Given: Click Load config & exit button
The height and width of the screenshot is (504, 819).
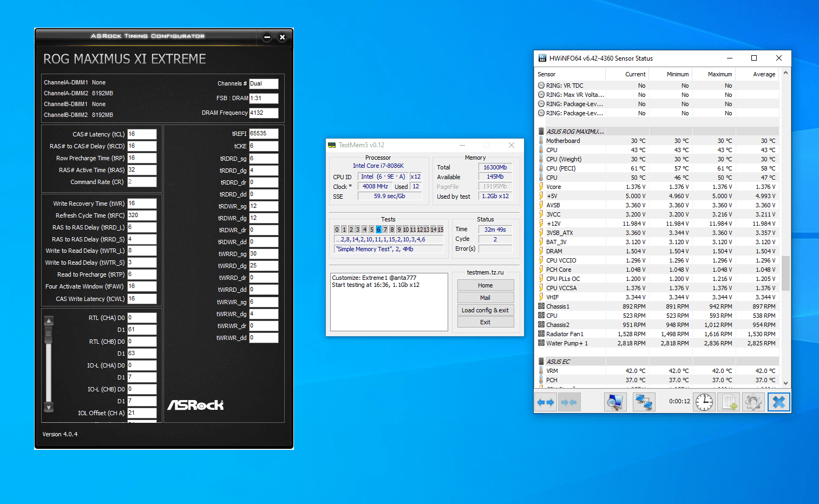Looking at the screenshot, I should pos(485,310).
